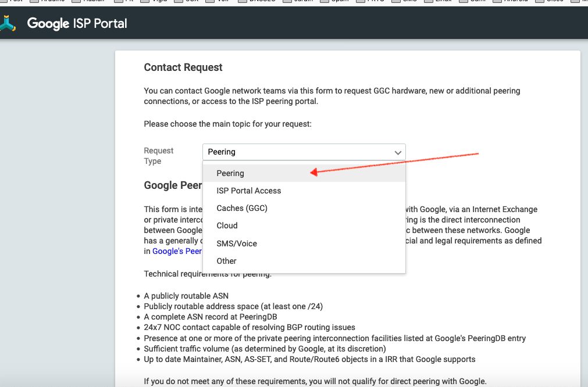The image size is (588, 387).
Task: Select ISP Portal Access option
Action: [304, 191]
